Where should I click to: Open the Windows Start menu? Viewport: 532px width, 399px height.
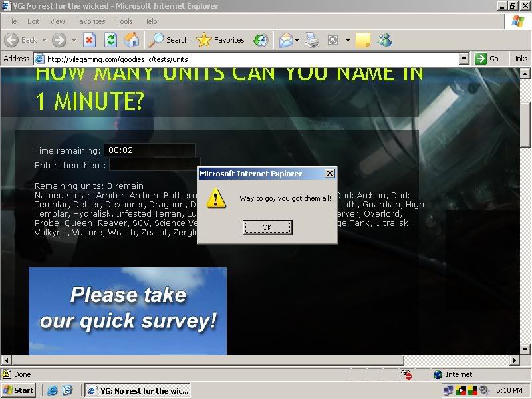19,390
